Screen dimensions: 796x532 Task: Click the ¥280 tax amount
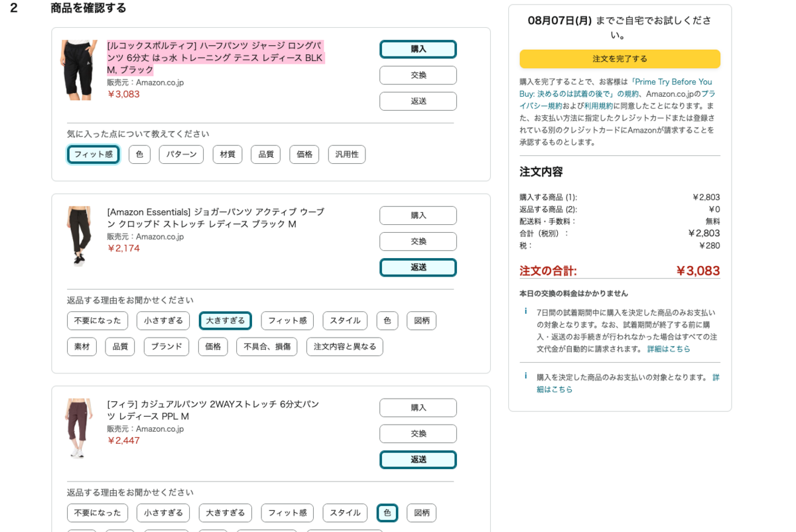709,245
